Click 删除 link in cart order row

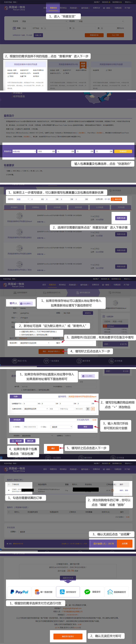[x=126, y=490]
